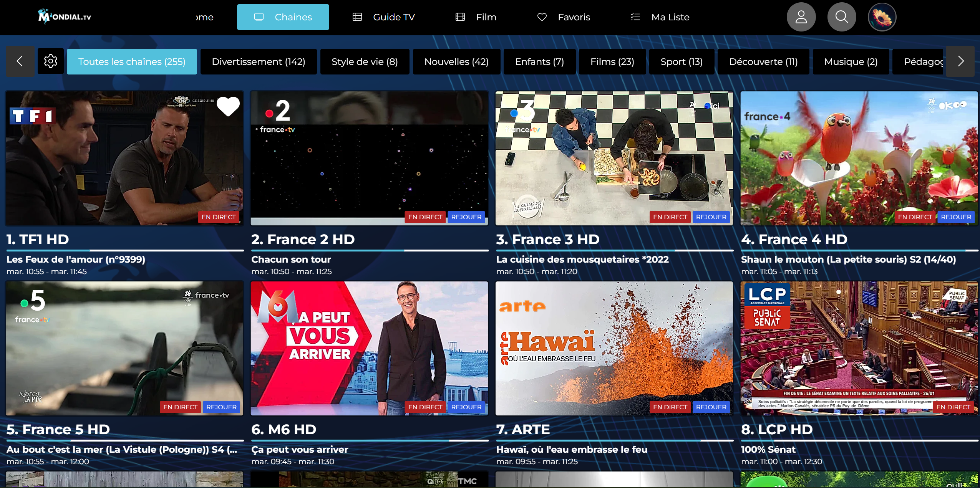Click EN DIRECT on France 3 HD
This screenshot has width=980, height=488.
(x=670, y=217)
